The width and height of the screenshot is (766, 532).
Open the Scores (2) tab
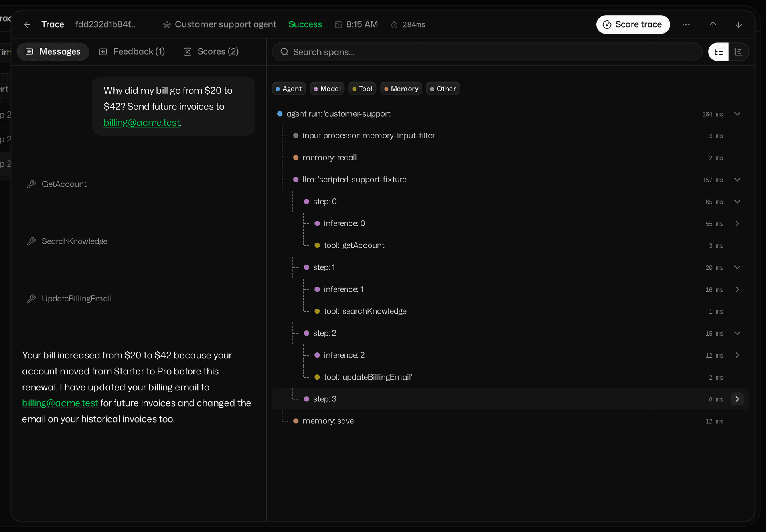point(211,52)
